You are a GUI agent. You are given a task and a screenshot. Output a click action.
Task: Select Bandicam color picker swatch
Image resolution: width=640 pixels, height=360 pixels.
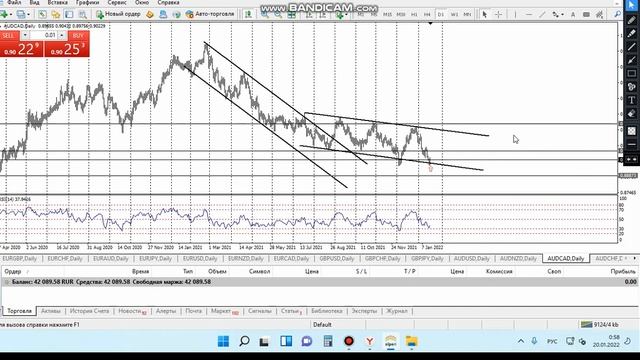(x=631, y=131)
